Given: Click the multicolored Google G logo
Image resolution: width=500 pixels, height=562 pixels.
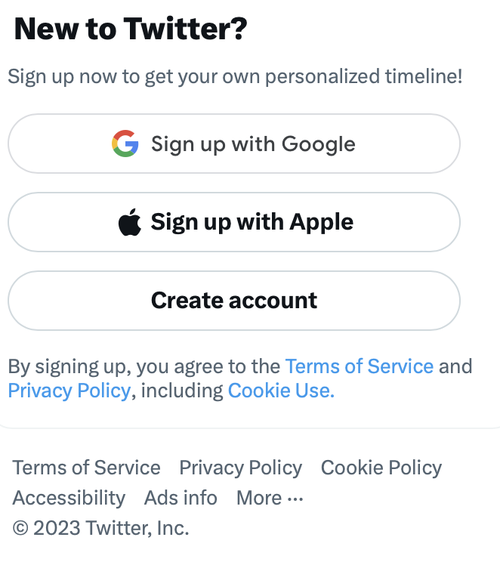Looking at the screenshot, I should tap(125, 143).
